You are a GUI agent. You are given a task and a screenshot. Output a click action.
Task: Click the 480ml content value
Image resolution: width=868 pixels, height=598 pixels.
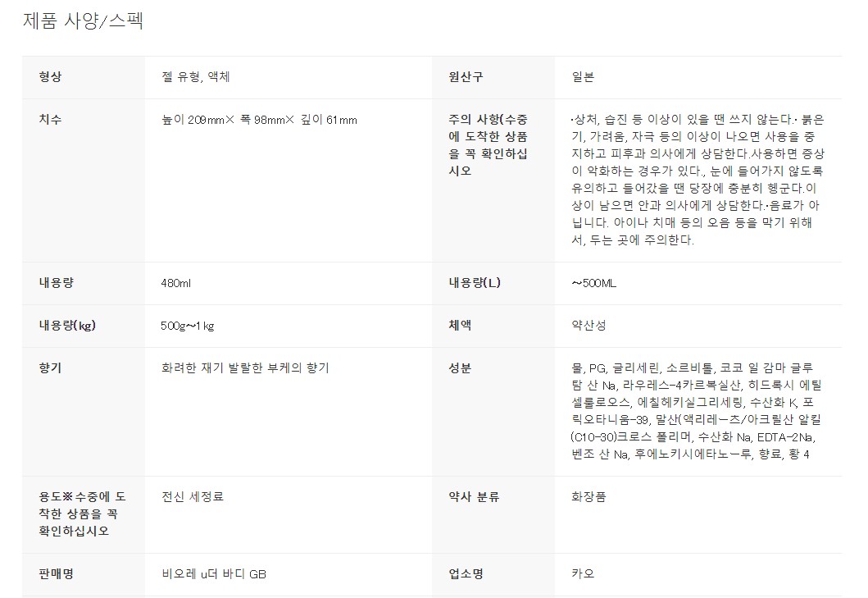(176, 283)
